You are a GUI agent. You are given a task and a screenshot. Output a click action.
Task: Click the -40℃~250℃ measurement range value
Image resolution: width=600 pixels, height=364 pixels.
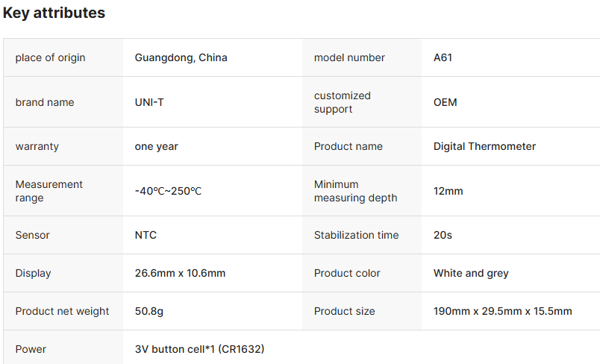[x=168, y=191]
